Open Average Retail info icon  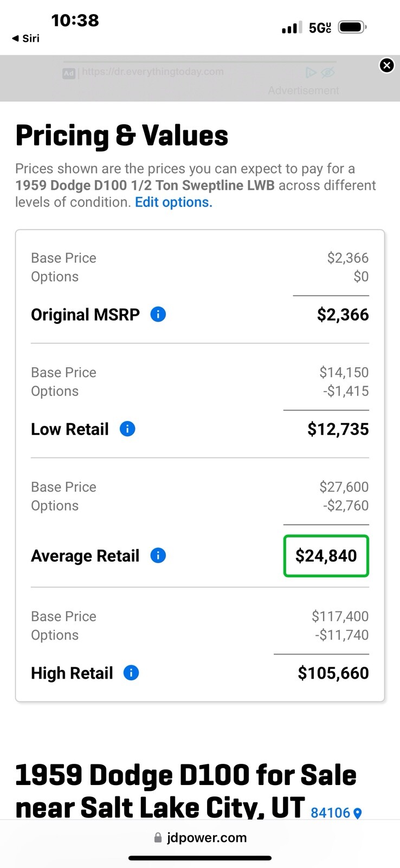point(158,556)
